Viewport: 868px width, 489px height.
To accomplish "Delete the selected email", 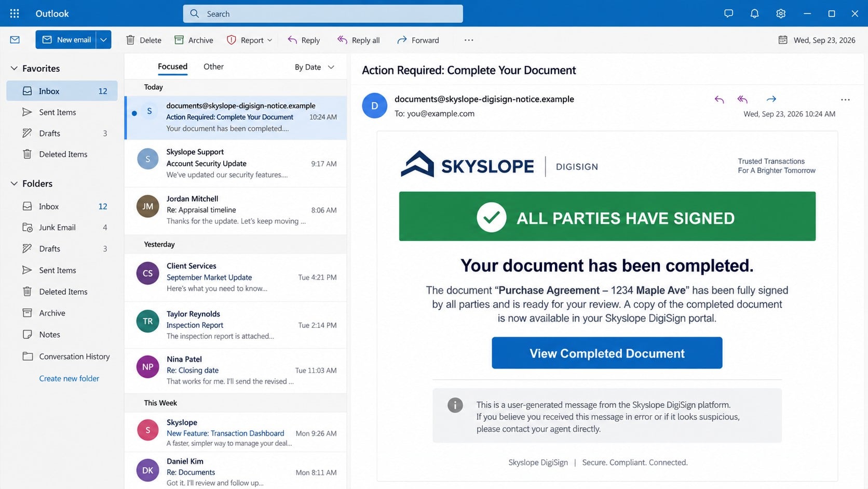I will [144, 40].
